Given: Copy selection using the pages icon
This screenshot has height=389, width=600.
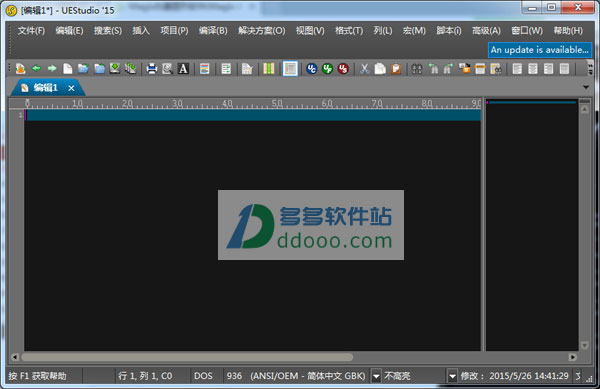Looking at the screenshot, I should 380,68.
